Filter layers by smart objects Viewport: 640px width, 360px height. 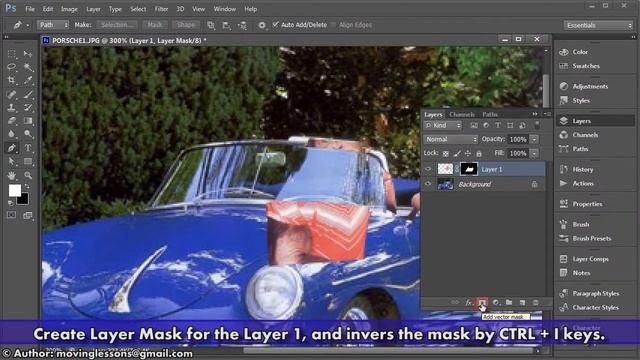click(x=522, y=126)
